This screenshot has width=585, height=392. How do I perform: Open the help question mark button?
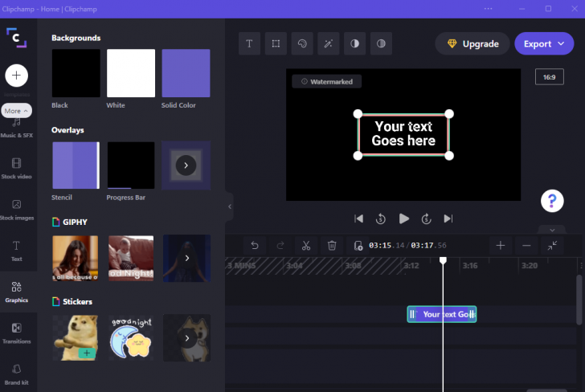pos(551,201)
